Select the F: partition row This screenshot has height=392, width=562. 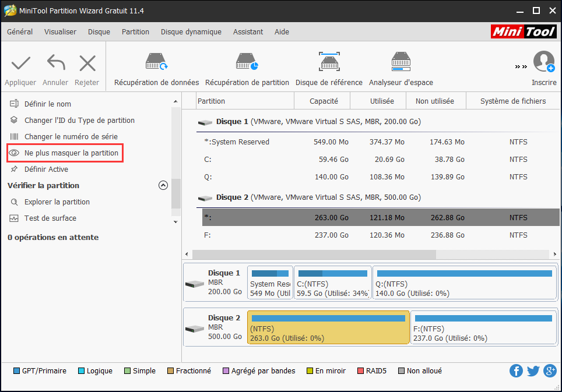point(381,235)
